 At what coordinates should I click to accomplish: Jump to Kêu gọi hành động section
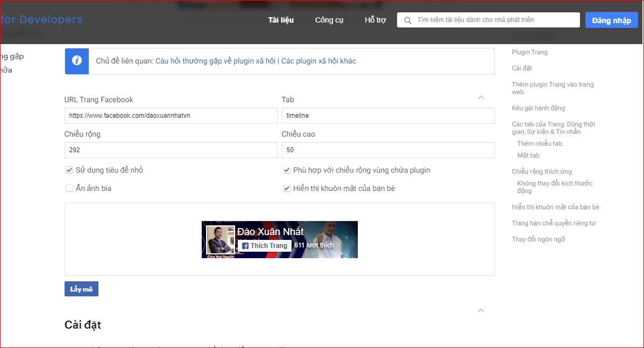tap(539, 108)
